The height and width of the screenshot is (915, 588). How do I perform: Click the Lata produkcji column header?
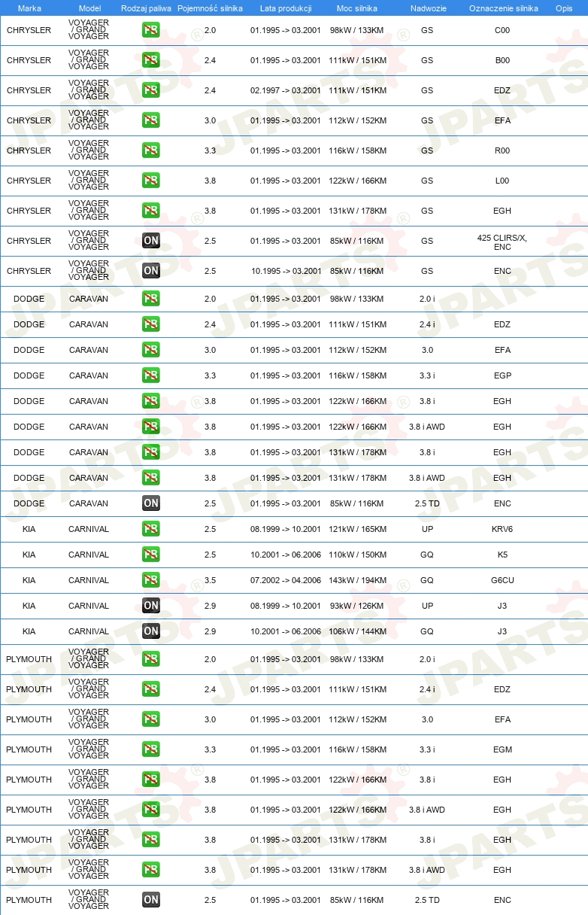tap(285, 8)
